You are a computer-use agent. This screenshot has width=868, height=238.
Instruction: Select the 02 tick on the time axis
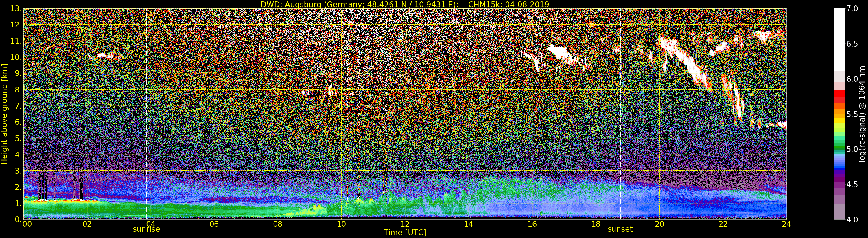point(87,224)
